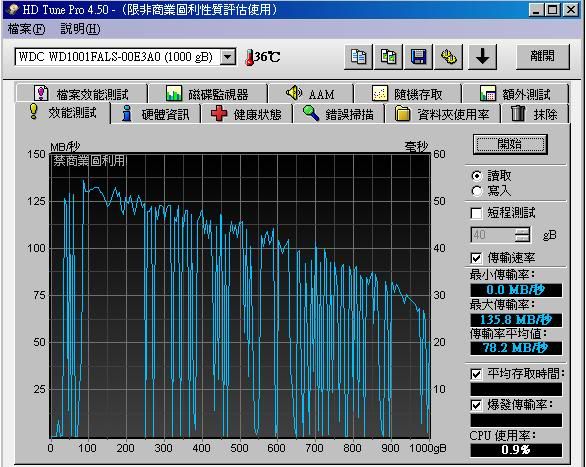Screen dimensions: 586x467
Task: Click the 離開 button
Action: pos(543,56)
